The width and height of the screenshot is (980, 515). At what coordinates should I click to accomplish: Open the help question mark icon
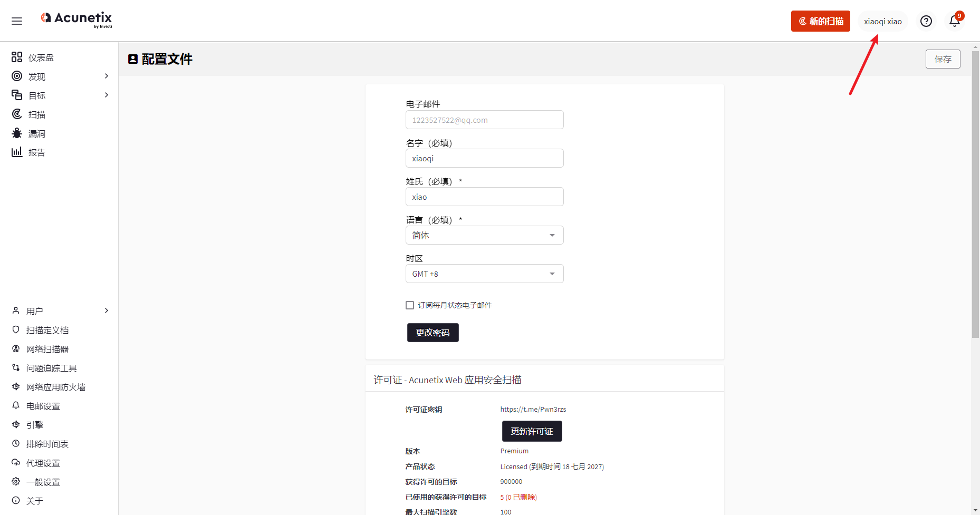click(926, 21)
